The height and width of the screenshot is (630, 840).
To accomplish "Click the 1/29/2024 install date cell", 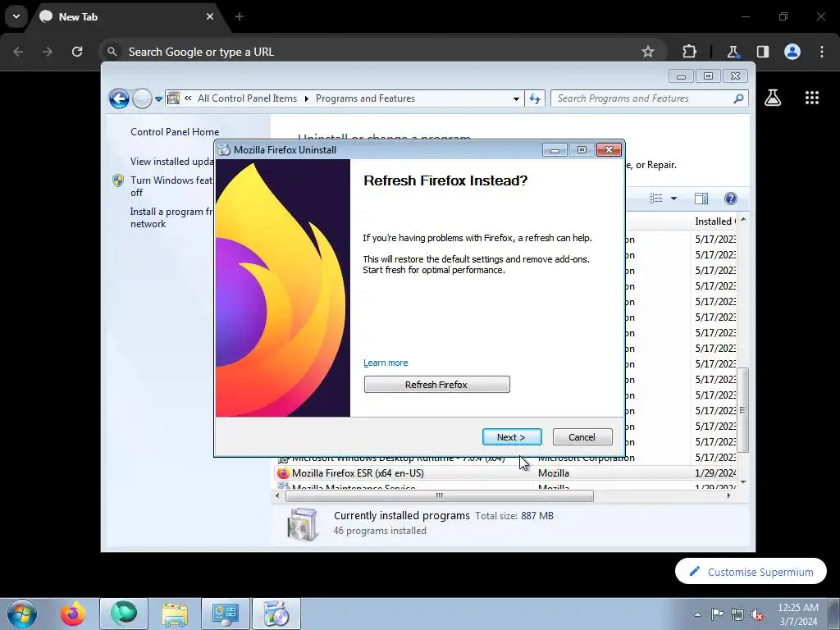I will [x=715, y=473].
